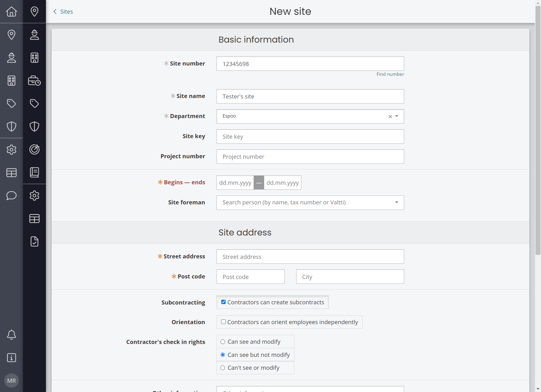Click the location pin at top of second sidebar
The image size is (541, 392).
[x=34, y=11]
